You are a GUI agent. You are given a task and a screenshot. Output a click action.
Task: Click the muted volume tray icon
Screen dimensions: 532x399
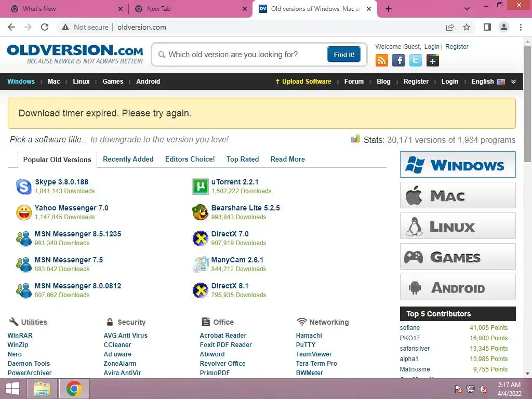click(x=483, y=389)
